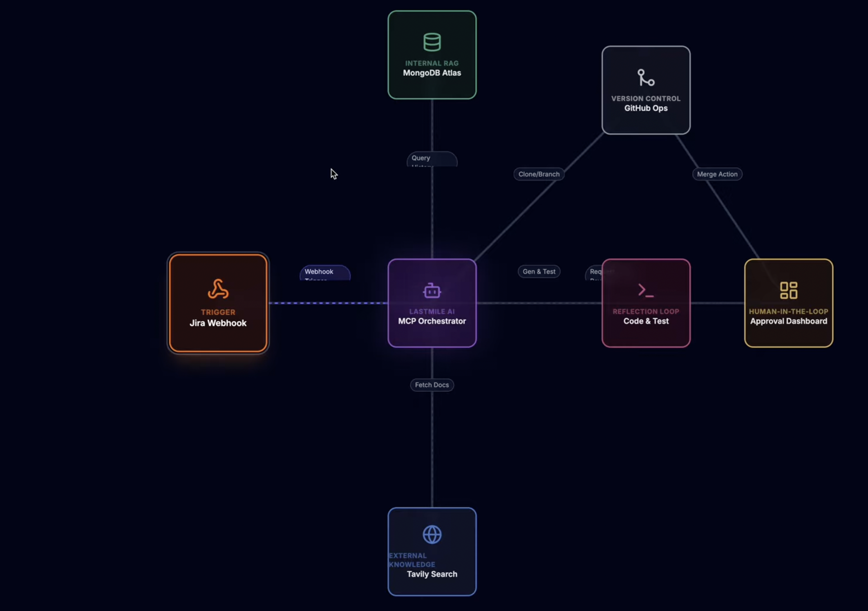Click the VERSION CONTROL heading text
Image resolution: width=868 pixels, height=611 pixels.
[x=646, y=98]
